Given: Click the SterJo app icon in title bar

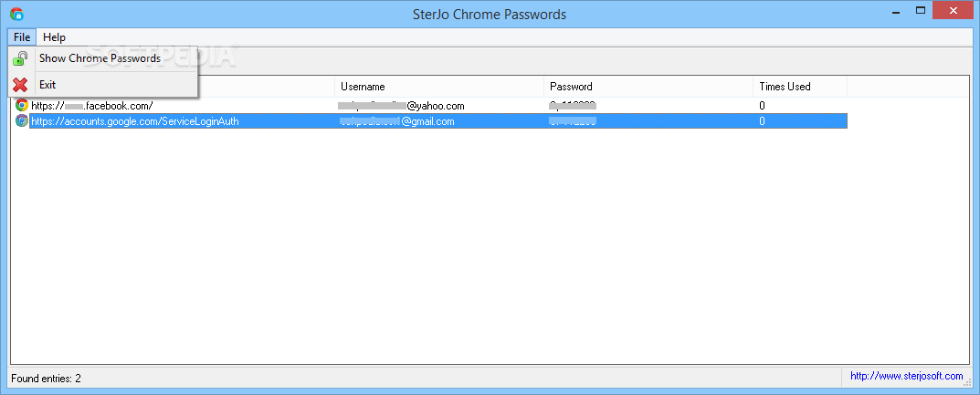Looking at the screenshot, I should pos(16,13).
